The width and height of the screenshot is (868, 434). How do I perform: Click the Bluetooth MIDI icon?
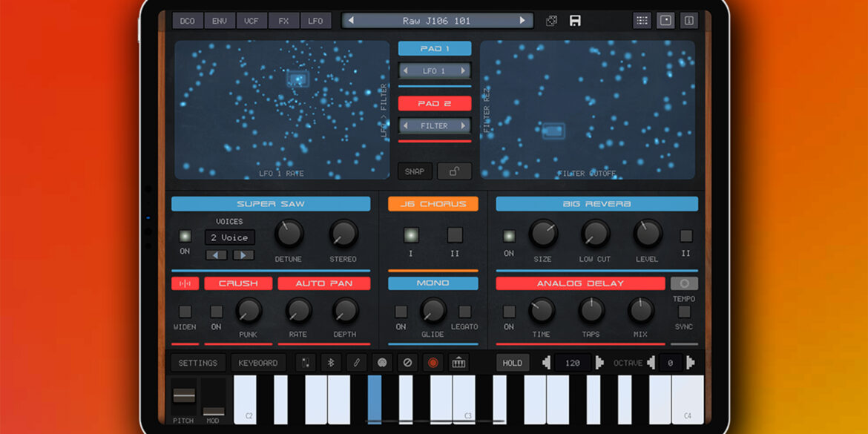[x=331, y=363]
